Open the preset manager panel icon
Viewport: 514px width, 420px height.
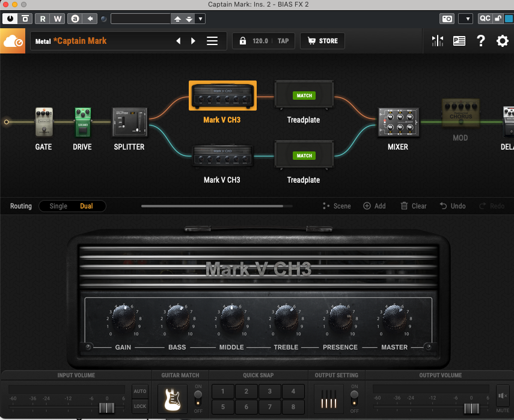point(459,41)
